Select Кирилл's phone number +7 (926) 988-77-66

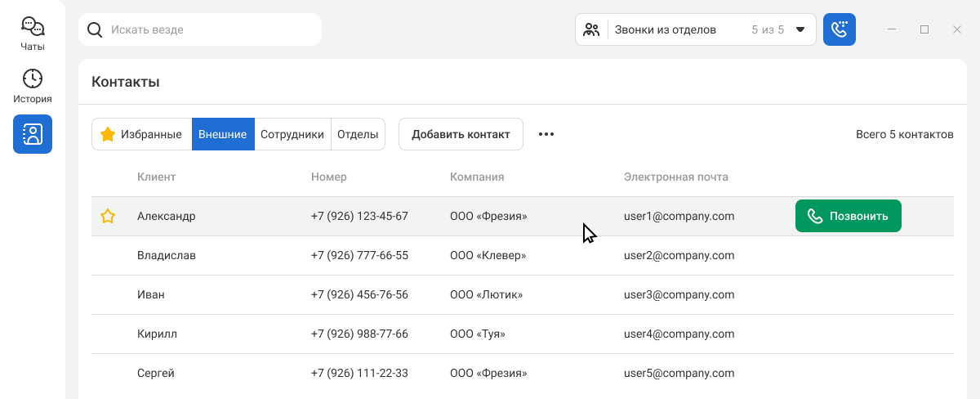click(359, 334)
